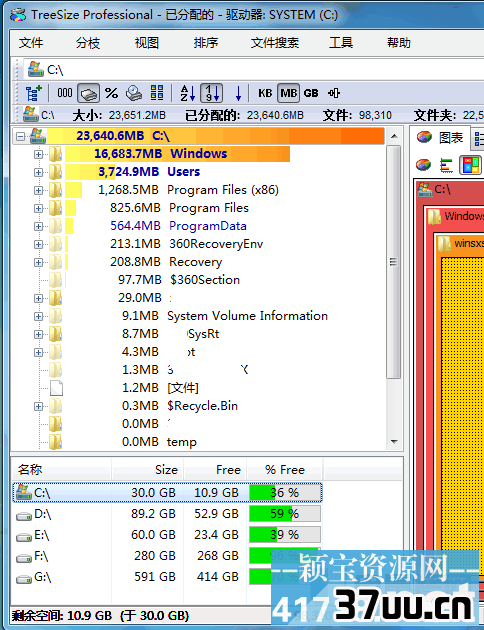Viewport: 484px width, 630px height.
Task: Open the 工具 menu
Action: 341,43
